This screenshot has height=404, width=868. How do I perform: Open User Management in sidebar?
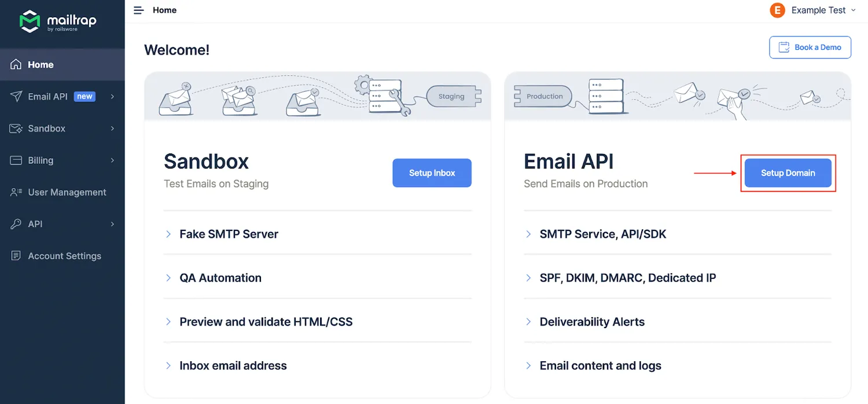[x=62, y=192]
